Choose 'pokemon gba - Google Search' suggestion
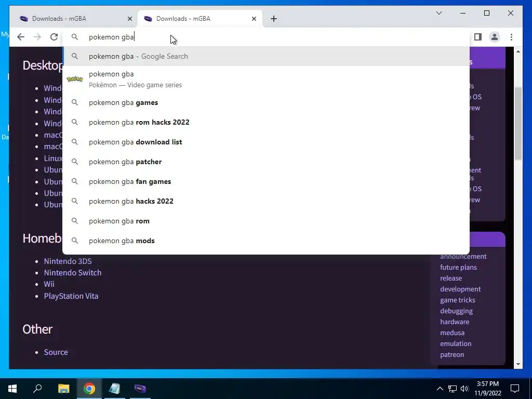This screenshot has height=399, width=532. [266, 56]
